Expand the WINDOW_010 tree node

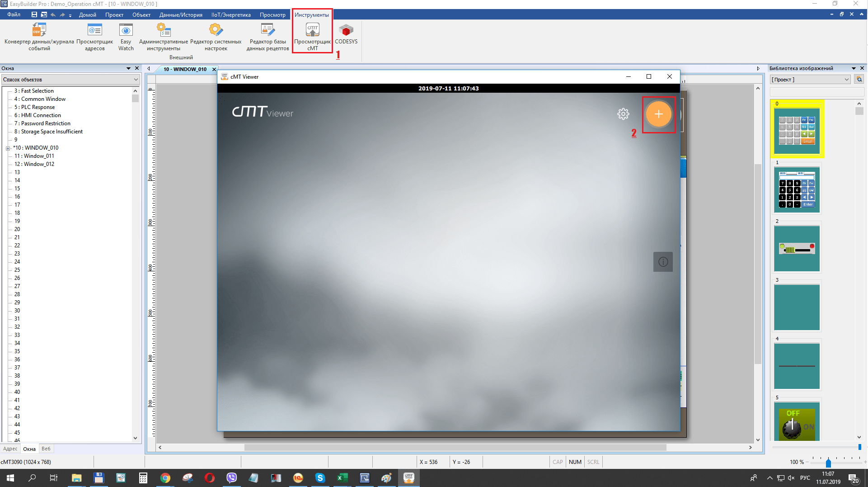8,148
